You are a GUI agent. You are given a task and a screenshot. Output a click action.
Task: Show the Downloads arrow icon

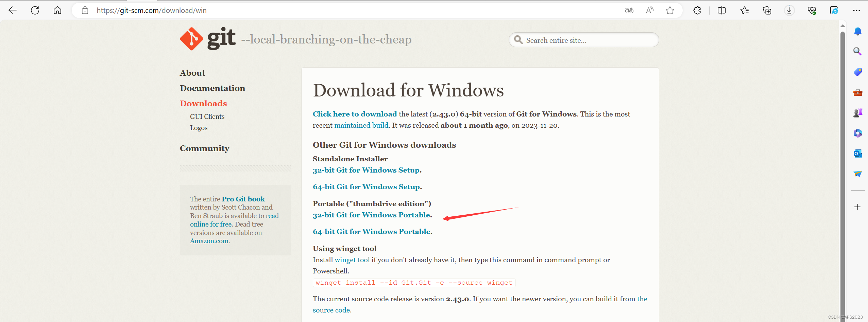[789, 10]
